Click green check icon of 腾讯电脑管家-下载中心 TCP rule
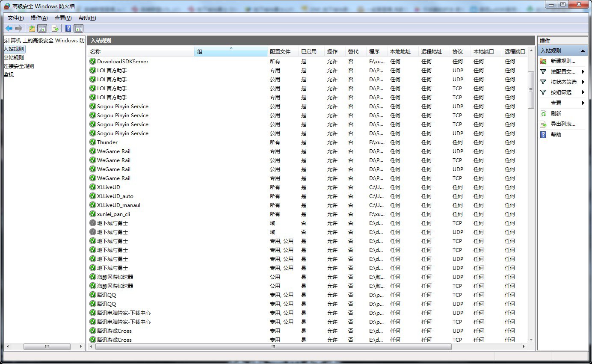Viewport: 592px width, 364px height. pyautogui.click(x=93, y=322)
